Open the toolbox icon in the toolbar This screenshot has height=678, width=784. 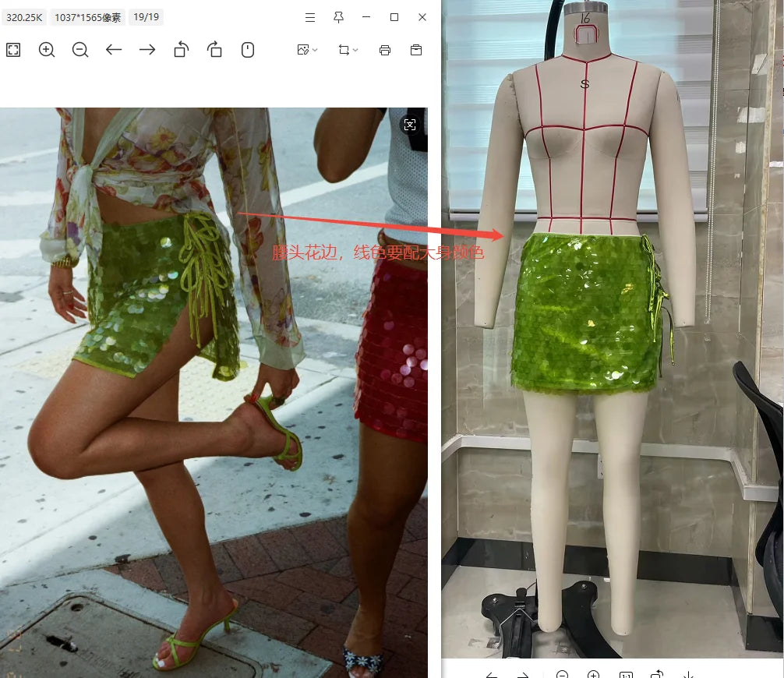tap(416, 50)
